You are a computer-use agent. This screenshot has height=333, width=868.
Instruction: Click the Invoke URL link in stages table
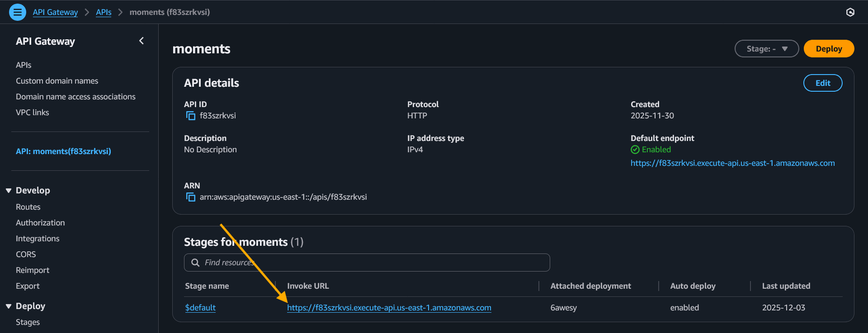tap(389, 308)
